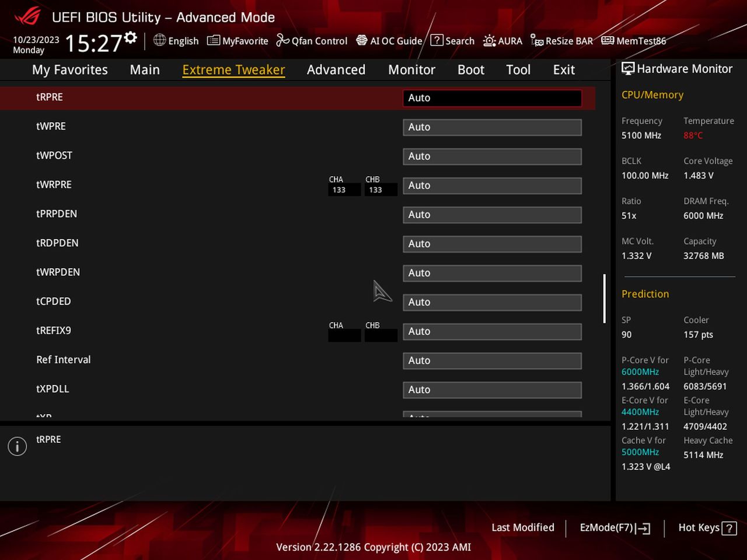Screen dimensions: 747x560
Task: Select the tWPRE Auto value field
Action: pos(493,127)
